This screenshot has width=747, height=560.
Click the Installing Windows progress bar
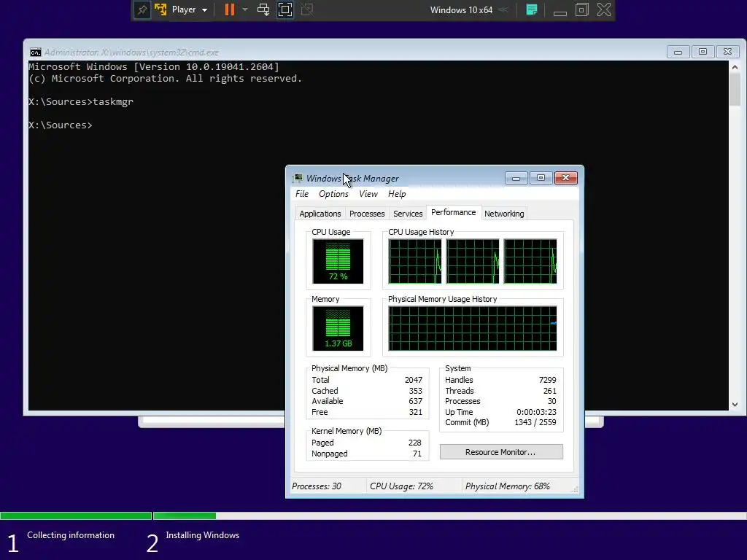450,516
